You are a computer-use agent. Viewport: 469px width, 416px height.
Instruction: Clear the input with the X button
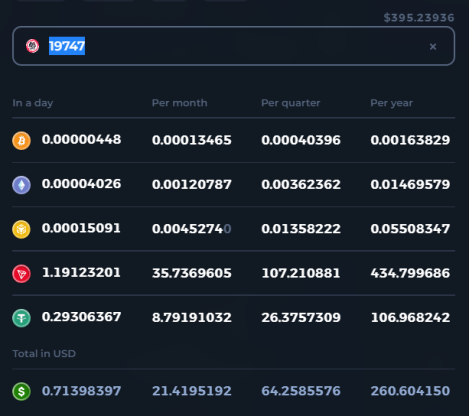(x=433, y=47)
